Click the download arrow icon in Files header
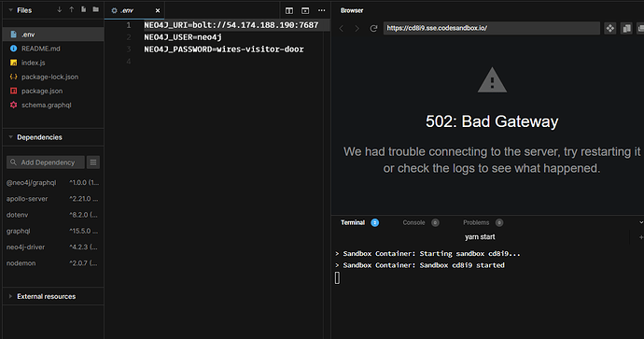 pos(59,9)
